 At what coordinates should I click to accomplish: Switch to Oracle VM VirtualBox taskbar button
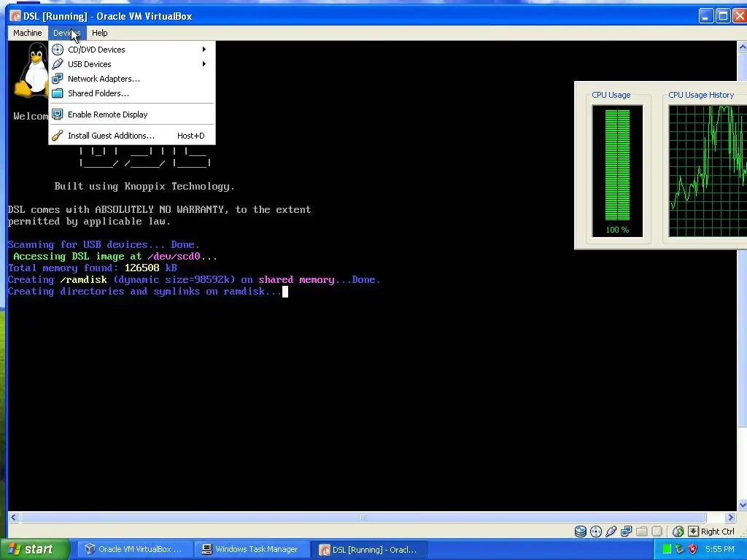point(135,550)
